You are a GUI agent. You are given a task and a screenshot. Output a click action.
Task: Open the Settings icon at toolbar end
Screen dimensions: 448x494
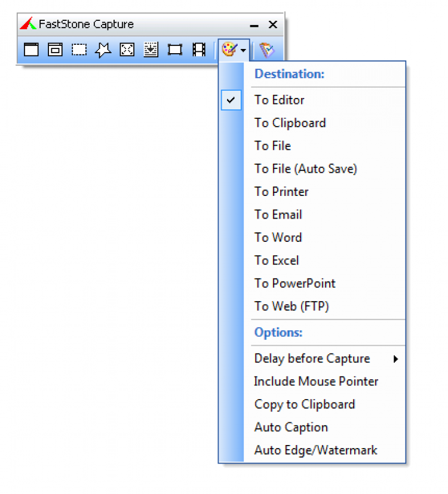(267, 50)
